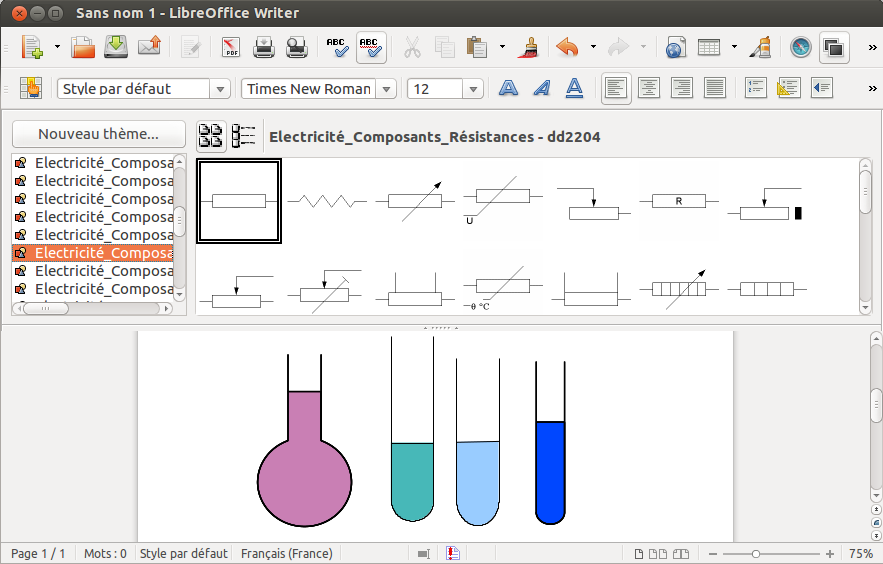Toggle AutoSpellcheck
This screenshot has width=883, height=564.
point(371,47)
